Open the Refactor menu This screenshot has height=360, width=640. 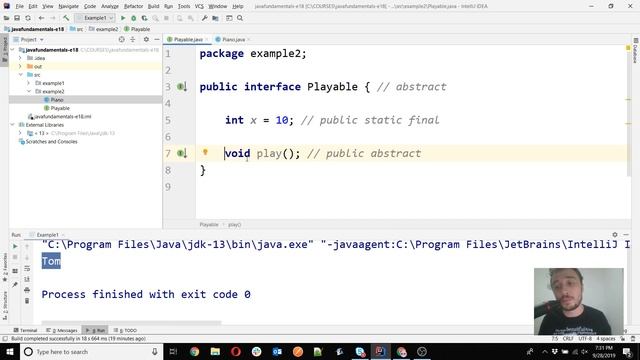point(133,6)
